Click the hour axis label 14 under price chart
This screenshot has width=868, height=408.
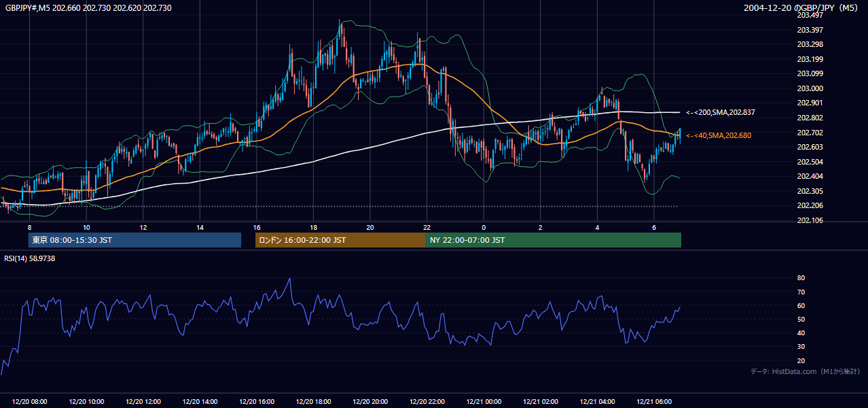(x=200, y=227)
